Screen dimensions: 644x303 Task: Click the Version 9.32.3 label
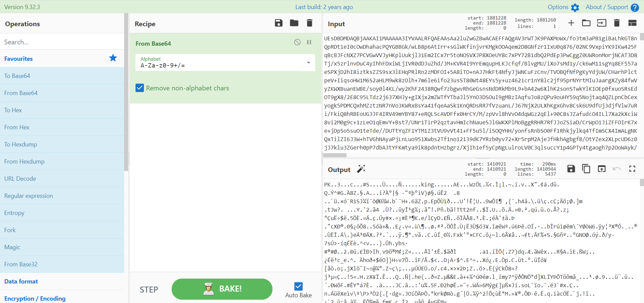point(22,7)
